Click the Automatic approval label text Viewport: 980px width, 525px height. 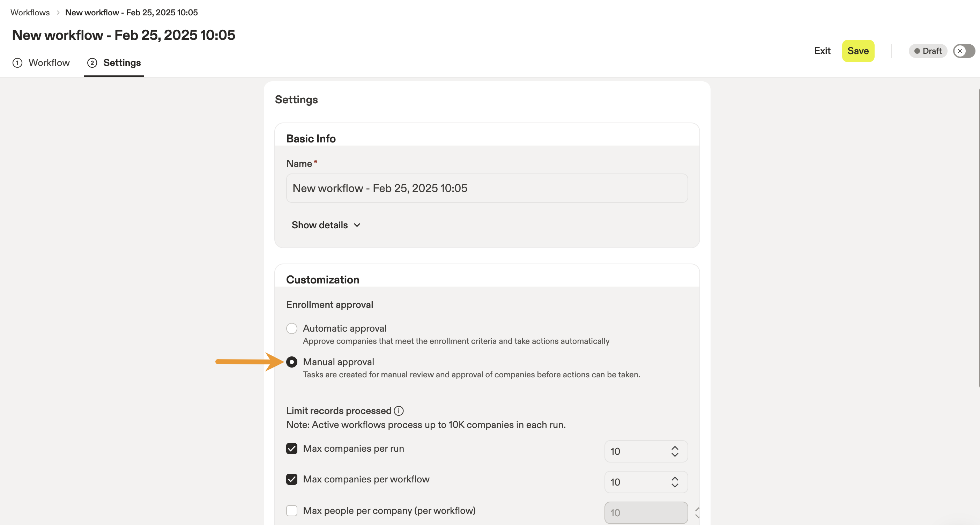344,328
